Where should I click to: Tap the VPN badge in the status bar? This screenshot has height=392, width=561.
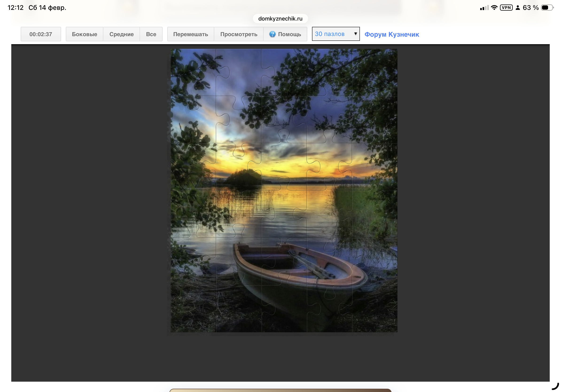pos(506,8)
